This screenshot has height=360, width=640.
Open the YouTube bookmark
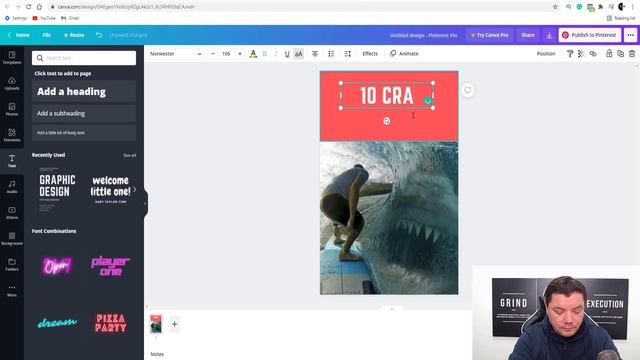point(44,18)
